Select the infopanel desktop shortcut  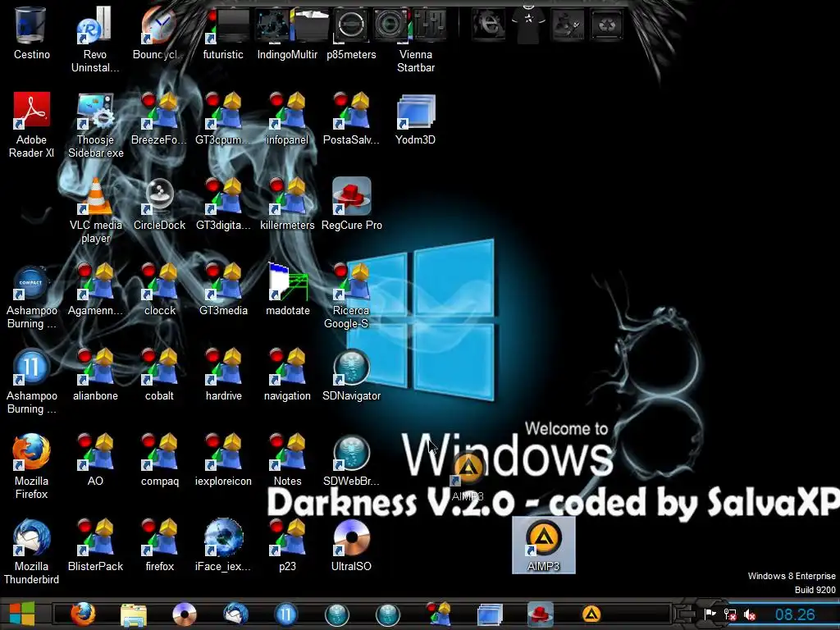pyautogui.click(x=287, y=118)
